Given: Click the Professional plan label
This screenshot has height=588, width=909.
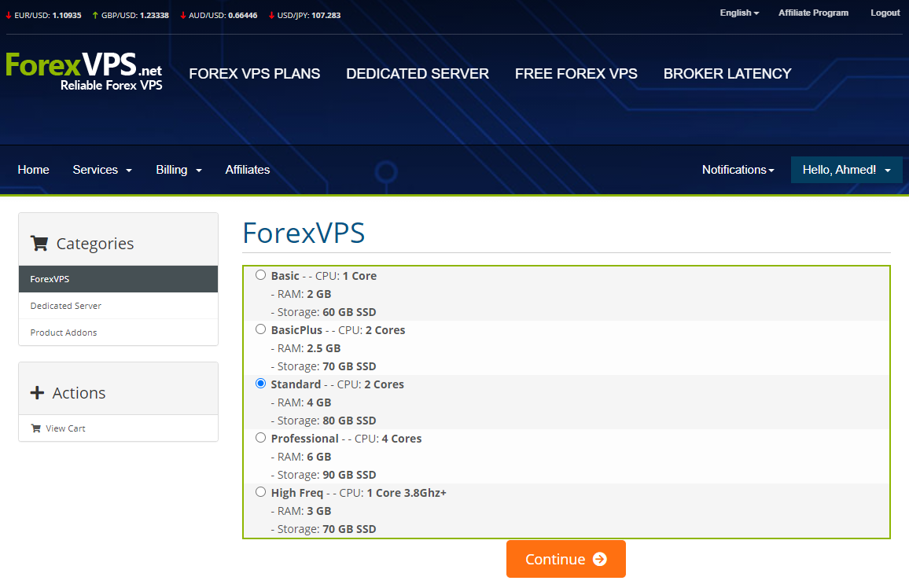Looking at the screenshot, I should (305, 439).
